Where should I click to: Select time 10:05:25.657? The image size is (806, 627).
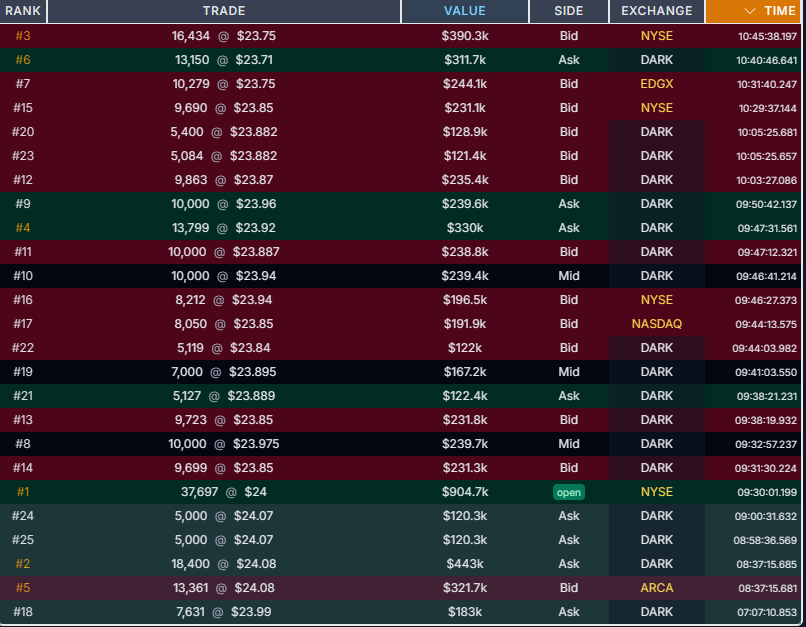tap(766, 156)
